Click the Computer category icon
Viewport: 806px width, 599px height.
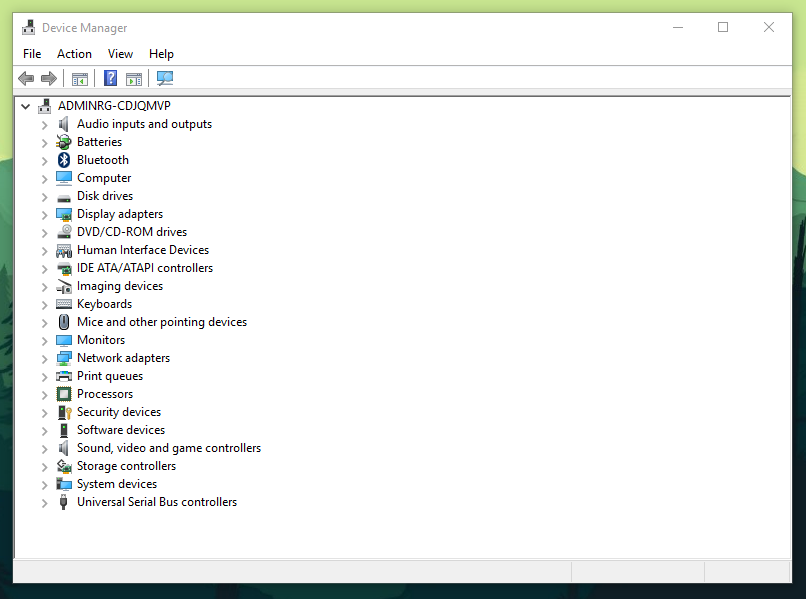(x=64, y=178)
